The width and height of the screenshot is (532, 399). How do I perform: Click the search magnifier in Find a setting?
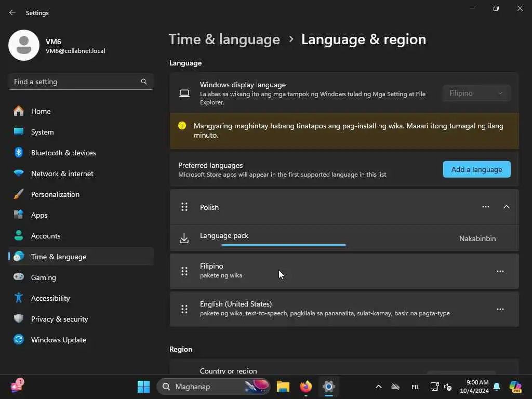click(144, 82)
